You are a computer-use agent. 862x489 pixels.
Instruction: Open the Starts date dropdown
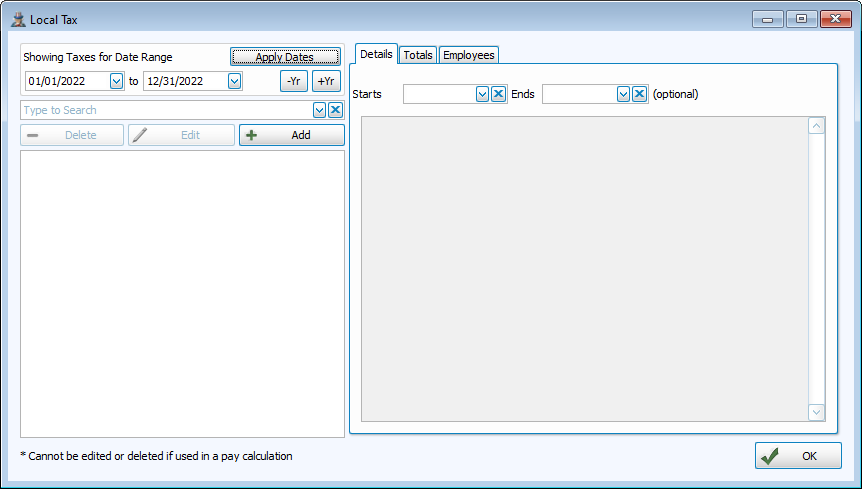tap(482, 94)
